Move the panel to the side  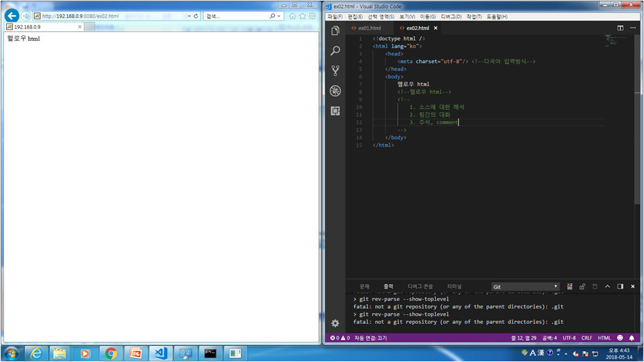coord(620,287)
